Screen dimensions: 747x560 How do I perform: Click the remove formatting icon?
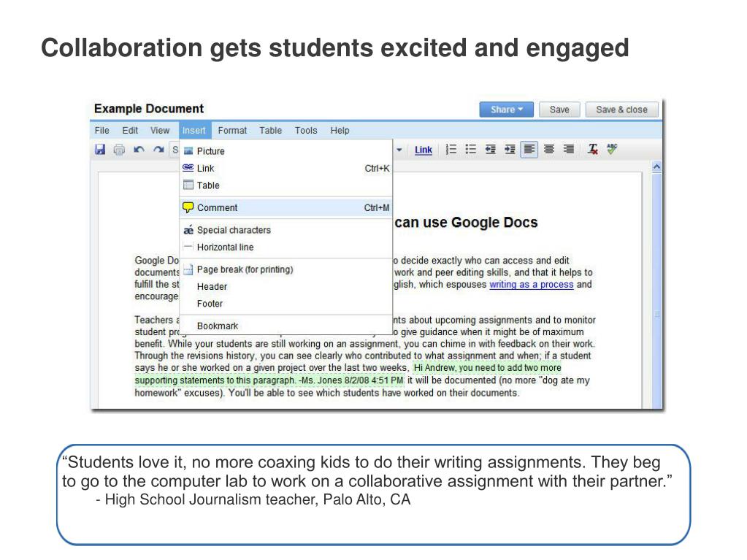click(593, 150)
